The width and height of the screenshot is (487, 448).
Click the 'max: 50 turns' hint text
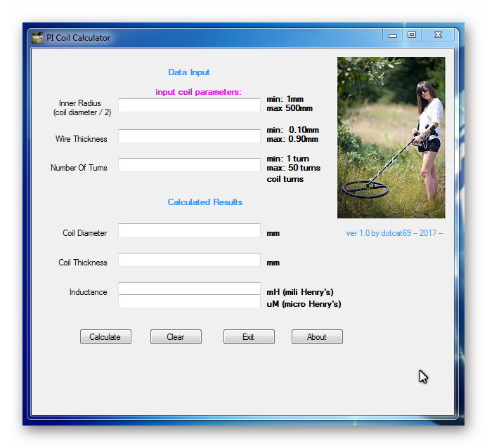(294, 168)
